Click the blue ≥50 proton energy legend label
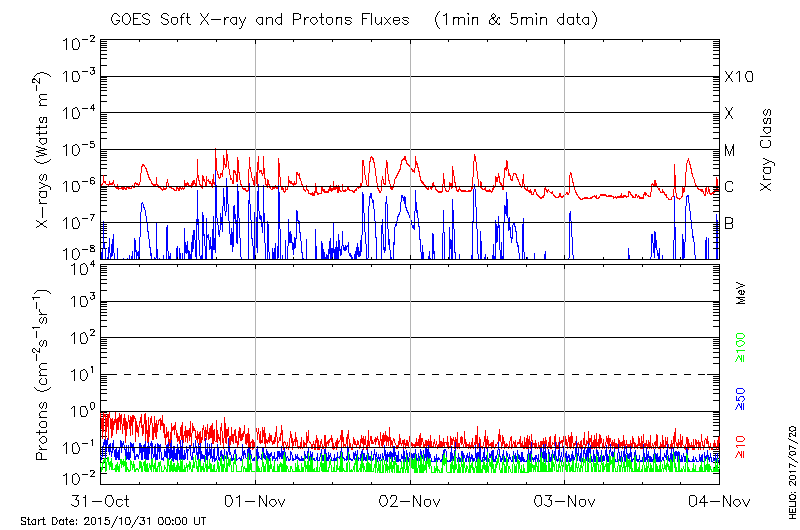800x530 pixels. (741, 397)
